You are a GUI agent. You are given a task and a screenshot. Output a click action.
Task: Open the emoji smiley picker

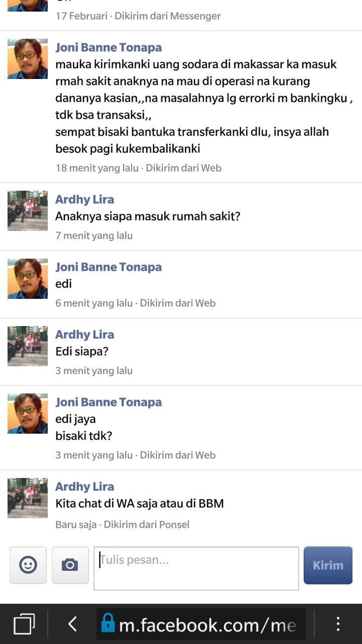pyautogui.click(x=28, y=565)
